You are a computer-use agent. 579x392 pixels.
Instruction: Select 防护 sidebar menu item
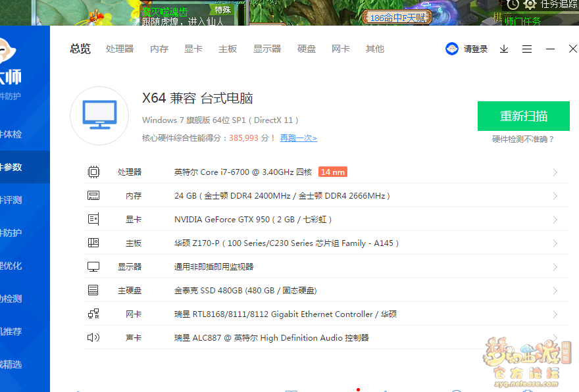coord(11,233)
